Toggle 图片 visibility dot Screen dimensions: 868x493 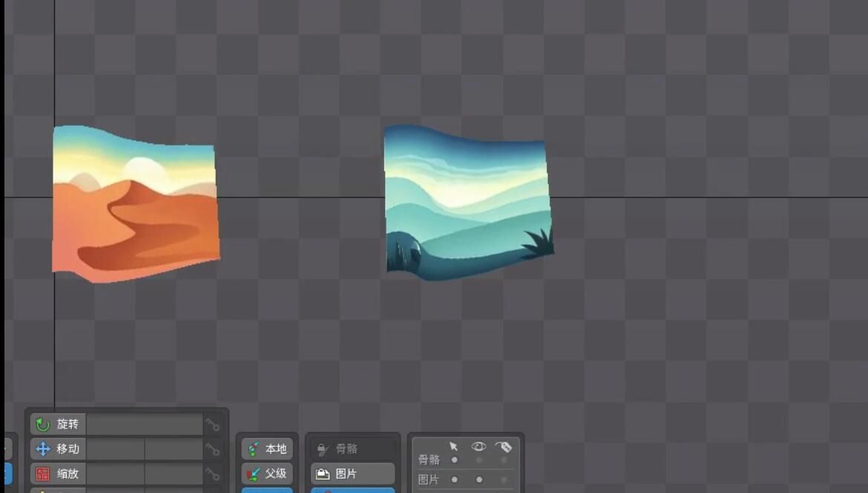coord(479,480)
